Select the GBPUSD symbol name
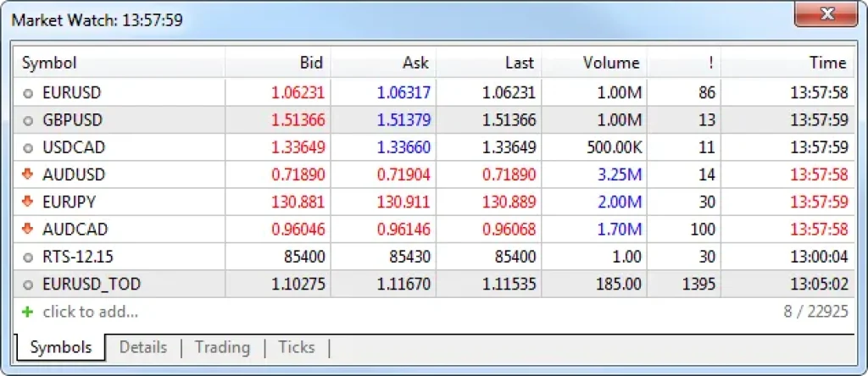This screenshot has width=868, height=376. tap(73, 120)
